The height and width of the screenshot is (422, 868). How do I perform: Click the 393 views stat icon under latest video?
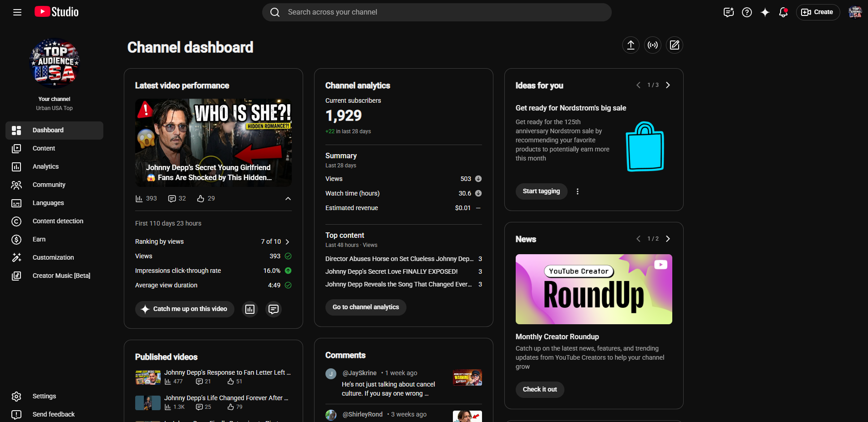click(x=139, y=199)
